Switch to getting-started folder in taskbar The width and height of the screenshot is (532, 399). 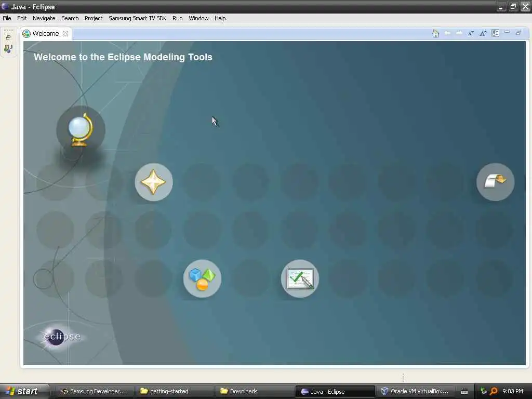pyautogui.click(x=175, y=392)
